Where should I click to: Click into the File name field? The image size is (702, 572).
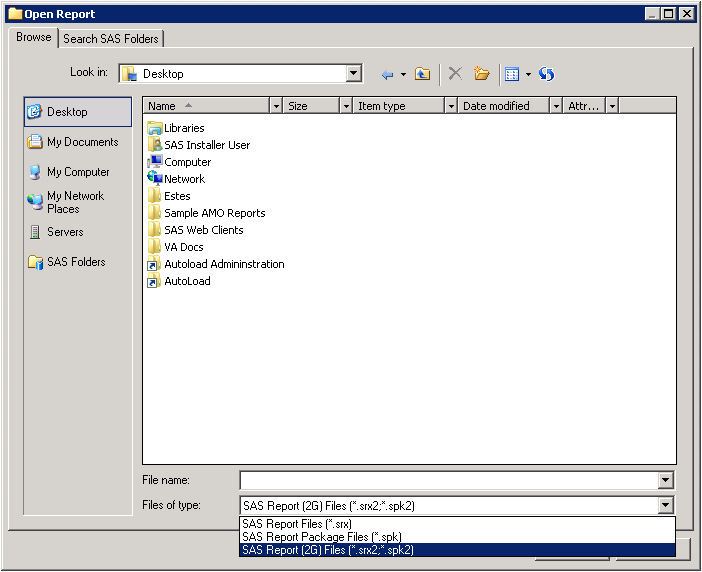(x=448, y=481)
